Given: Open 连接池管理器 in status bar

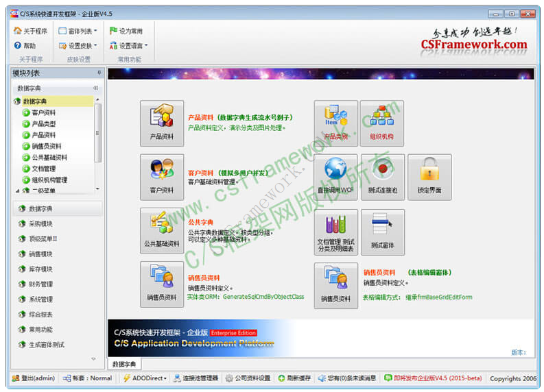Looking at the screenshot, I should coord(196,378).
